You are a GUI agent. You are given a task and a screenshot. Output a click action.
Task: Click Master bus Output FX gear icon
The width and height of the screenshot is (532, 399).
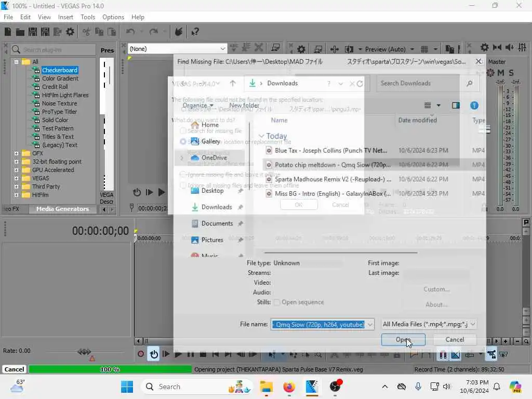tap(490, 73)
